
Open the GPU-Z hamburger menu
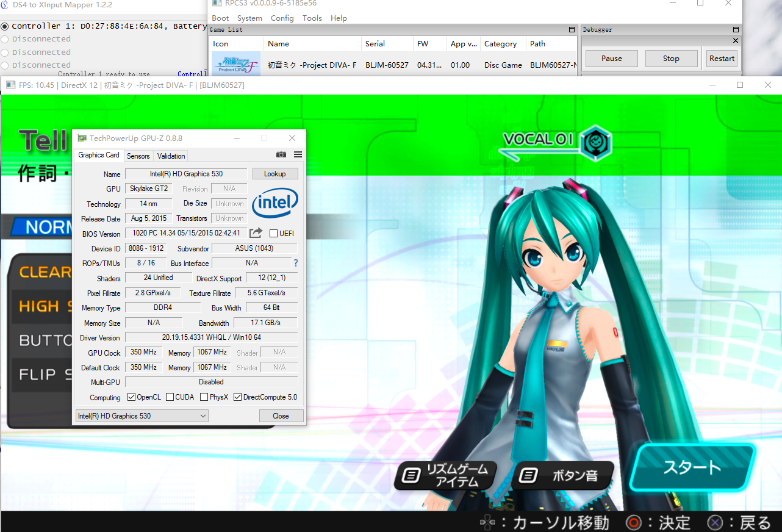(x=298, y=155)
